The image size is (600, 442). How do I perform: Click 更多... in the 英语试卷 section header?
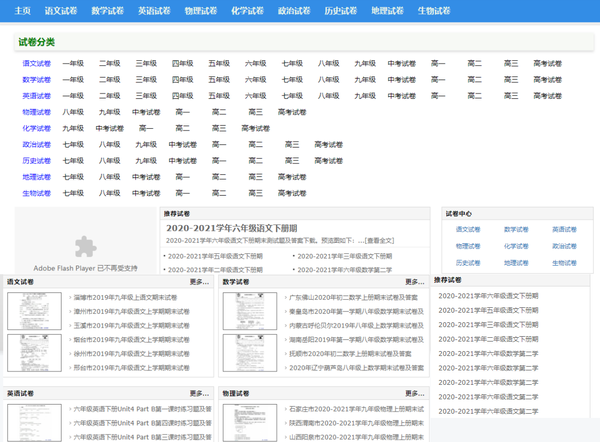click(199, 393)
